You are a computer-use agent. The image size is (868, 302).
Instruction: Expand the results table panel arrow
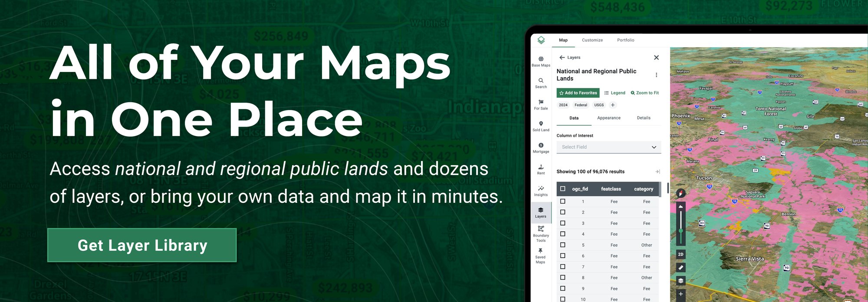click(658, 172)
